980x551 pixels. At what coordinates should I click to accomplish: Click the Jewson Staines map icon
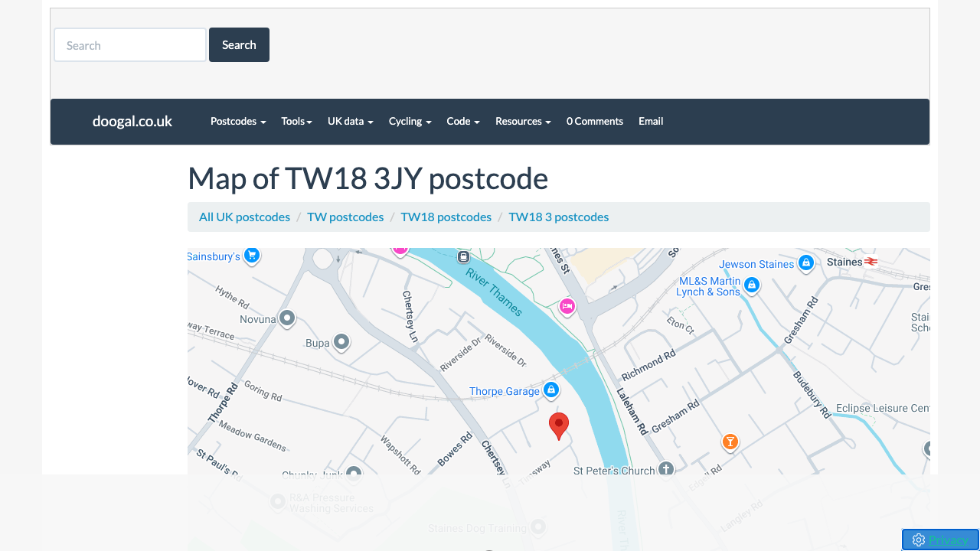(x=805, y=263)
